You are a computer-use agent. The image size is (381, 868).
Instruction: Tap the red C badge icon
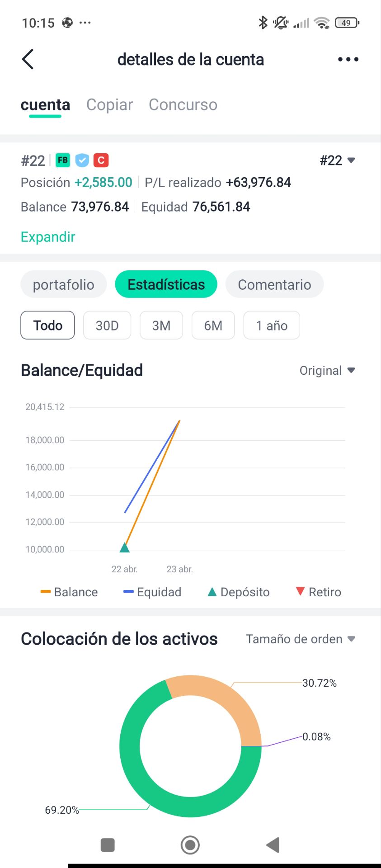point(101,160)
